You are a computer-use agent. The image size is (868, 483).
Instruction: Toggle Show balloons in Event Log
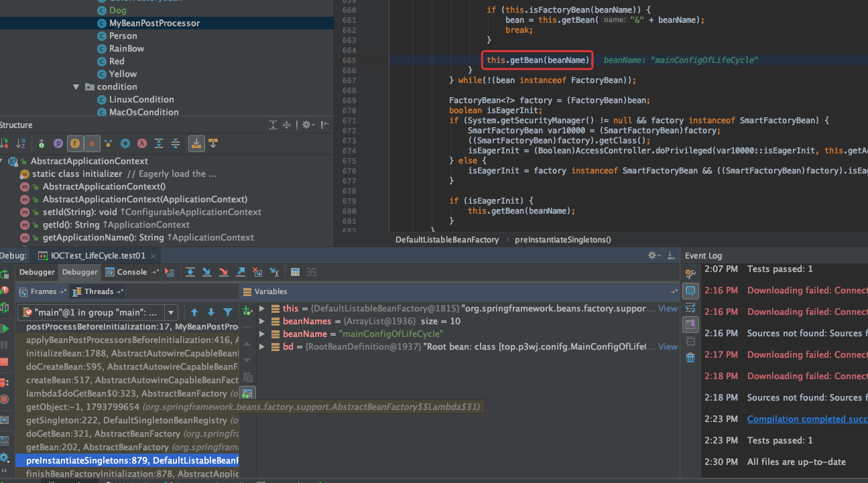[690, 291]
